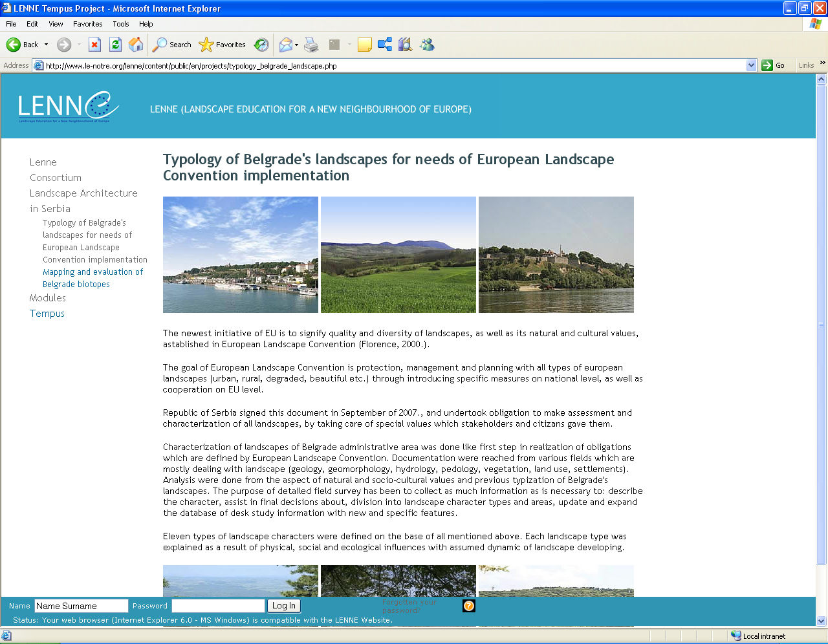
Task: Open Forward button history dropdown arrow
Action: pyautogui.click(x=79, y=45)
